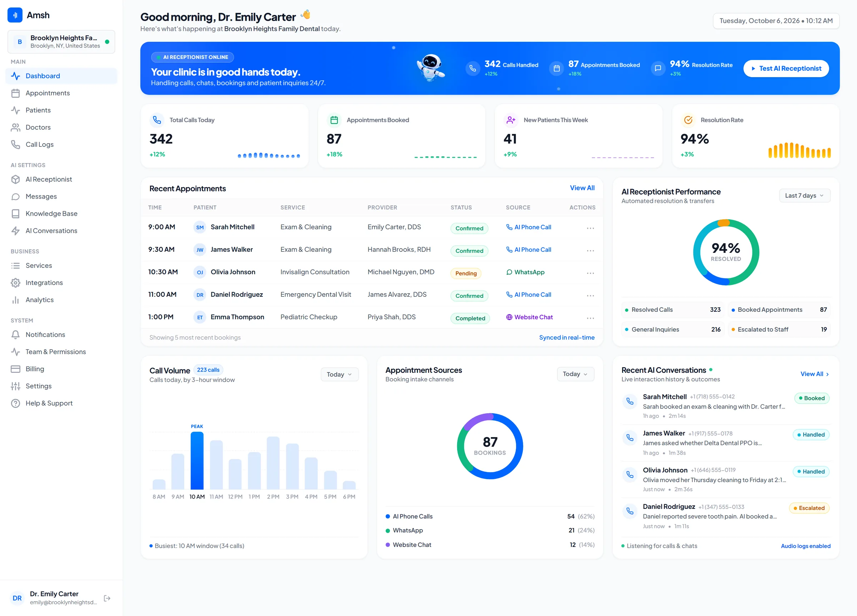Screen dimensions: 857x616
Task: Click the 223 calls badge
Action: coord(208,370)
